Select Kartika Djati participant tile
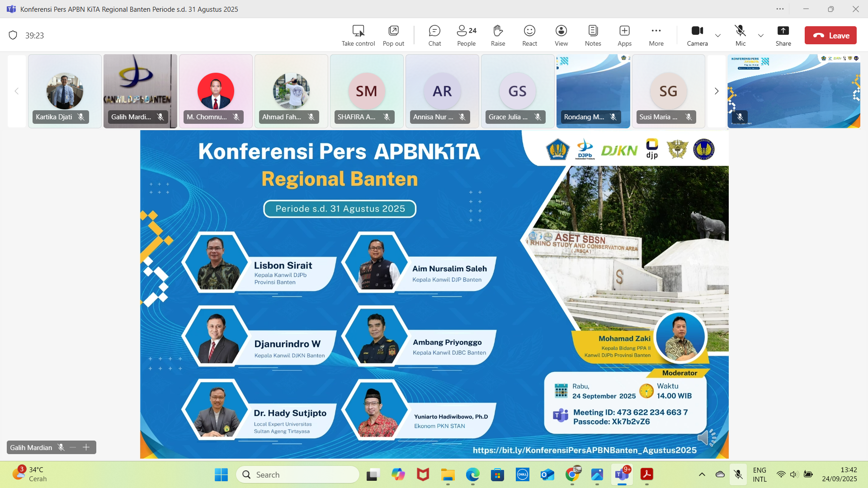868x488 pixels. pos(65,91)
